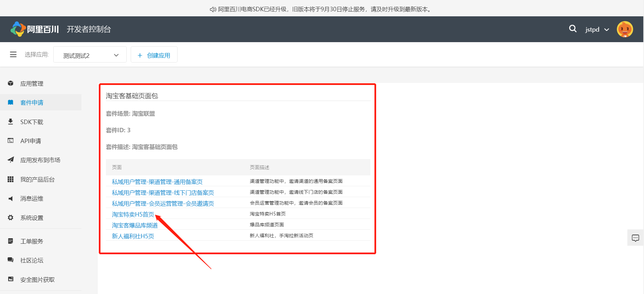This screenshot has width=644, height=294.
Task: Click the 淘宝客基础页面包 heading
Action: pyautogui.click(x=132, y=96)
